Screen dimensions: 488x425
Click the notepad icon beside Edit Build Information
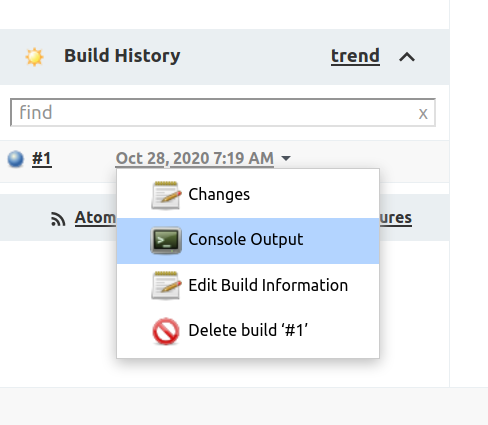coord(166,286)
